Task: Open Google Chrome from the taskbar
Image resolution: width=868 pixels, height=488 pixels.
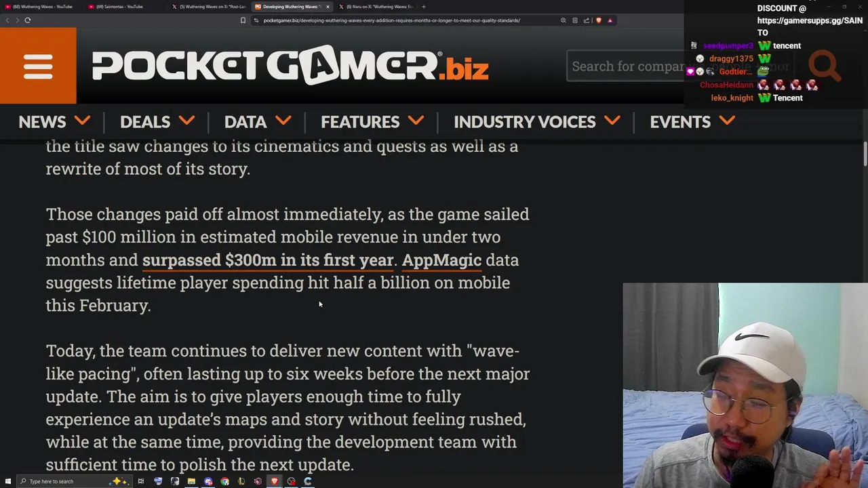Action: 224,481
